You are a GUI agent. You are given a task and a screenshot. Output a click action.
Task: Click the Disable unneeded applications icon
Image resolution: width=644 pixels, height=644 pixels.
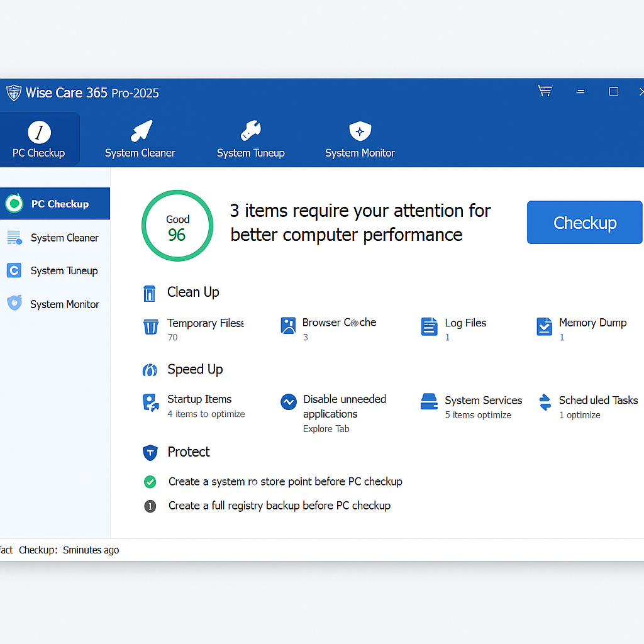point(288,401)
